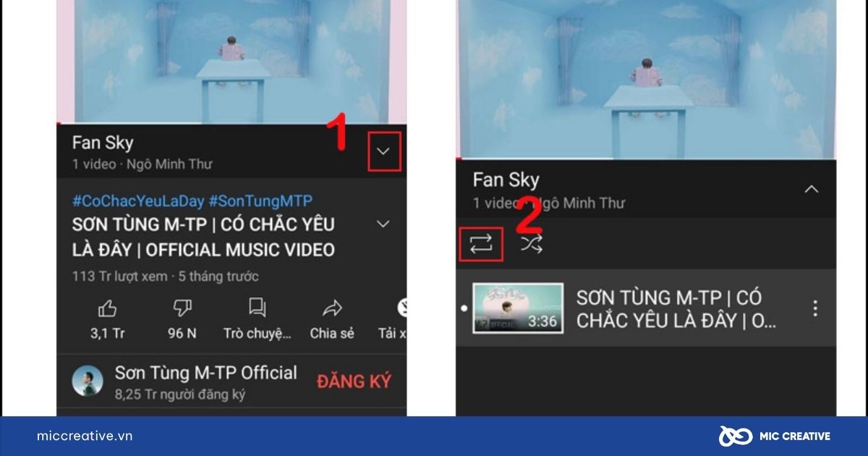868x456 pixels.
Task: Collapse the Fan Sky playlist with up chevron
Action: [812, 190]
